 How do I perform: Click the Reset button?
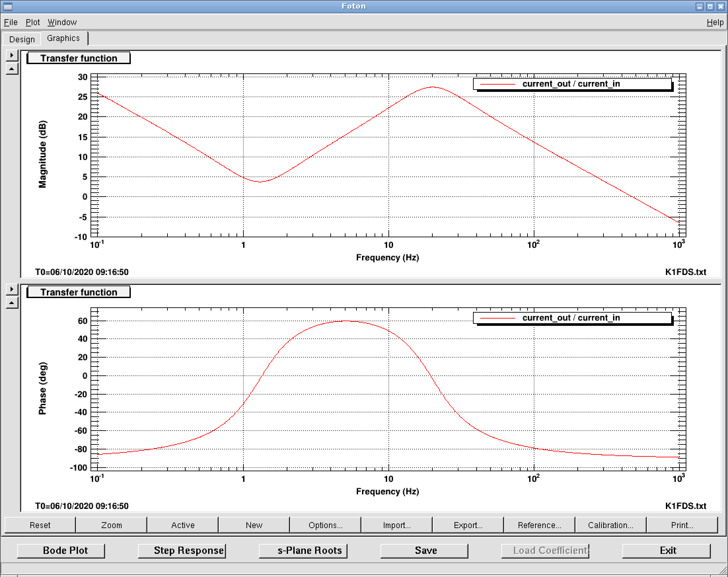(x=40, y=525)
